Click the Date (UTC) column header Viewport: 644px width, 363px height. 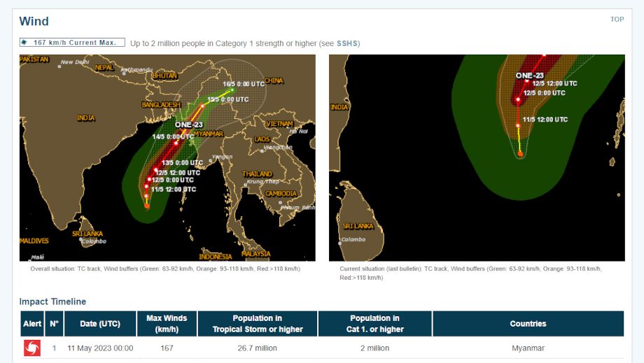pos(99,324)
